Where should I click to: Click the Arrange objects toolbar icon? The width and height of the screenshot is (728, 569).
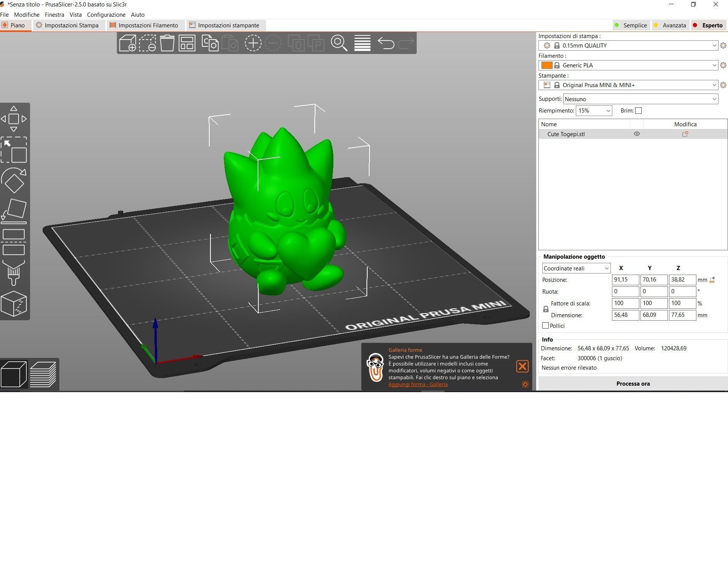point(187,43)
